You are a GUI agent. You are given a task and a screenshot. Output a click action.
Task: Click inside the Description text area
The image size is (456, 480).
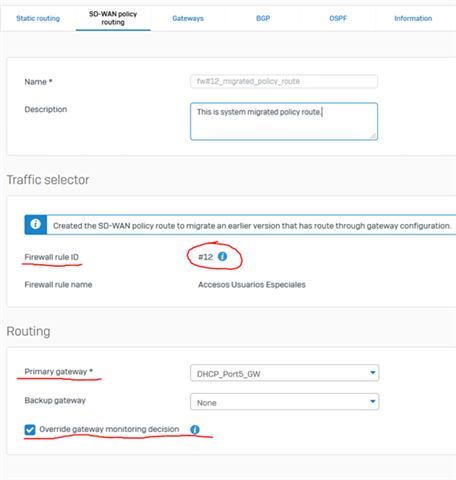click(284, 121)
